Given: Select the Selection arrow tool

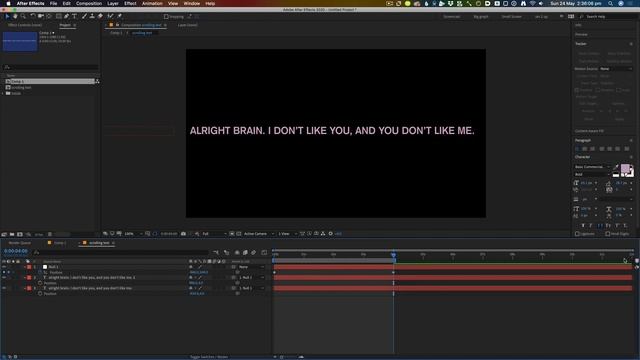Looking at the screenshot, I should (7, 16).
